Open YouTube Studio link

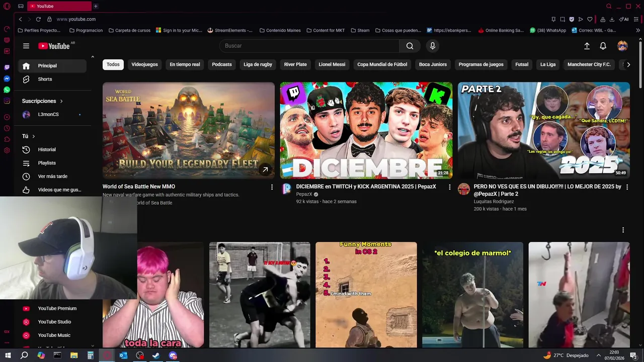52,322
